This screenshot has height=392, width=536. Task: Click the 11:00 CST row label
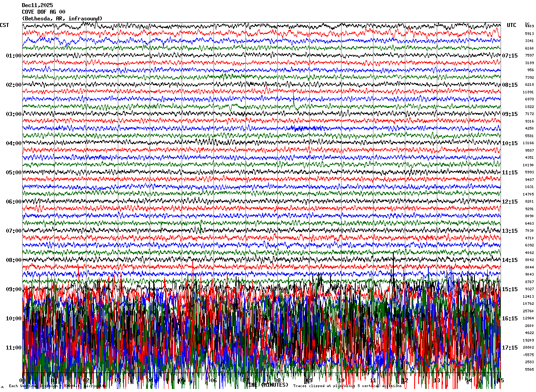point(13,348)
